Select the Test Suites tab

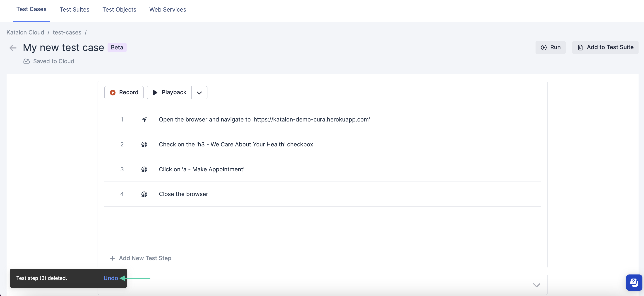[74, 9]
